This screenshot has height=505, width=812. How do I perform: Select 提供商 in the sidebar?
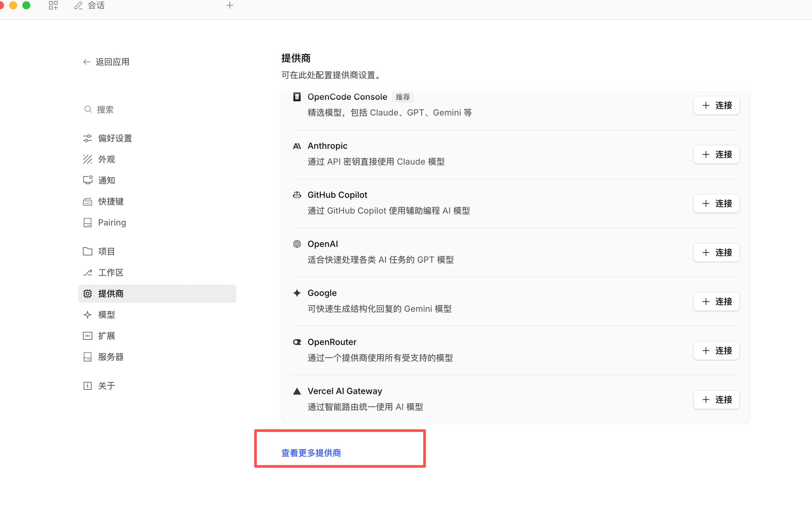point(157,294)
